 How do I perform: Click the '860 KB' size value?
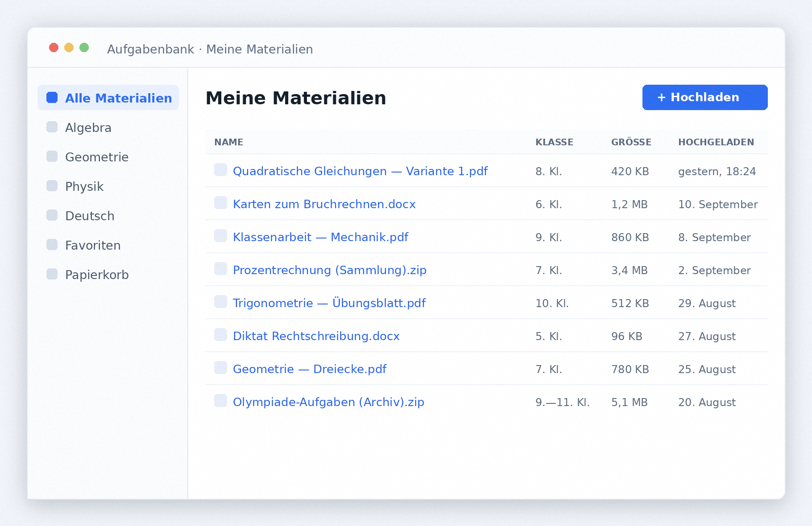point(630,238)
